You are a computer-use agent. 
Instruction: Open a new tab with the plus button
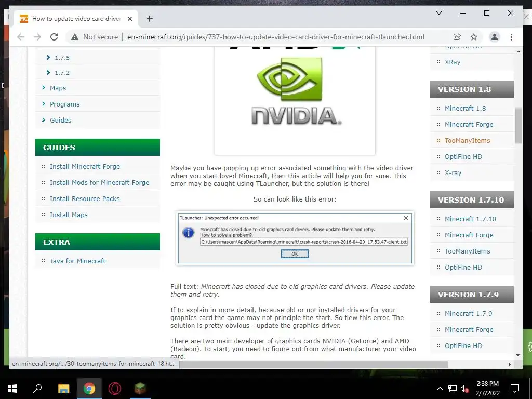point(150,19)
